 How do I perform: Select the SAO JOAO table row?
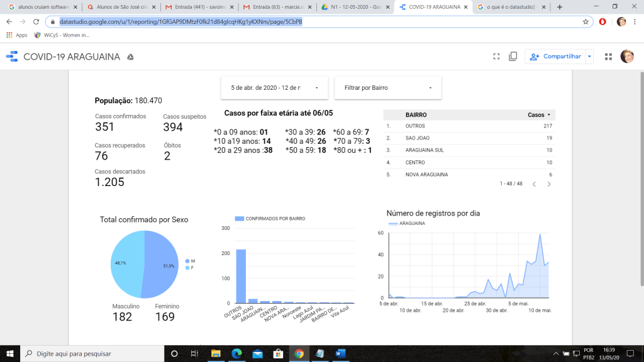coord(469,138)
